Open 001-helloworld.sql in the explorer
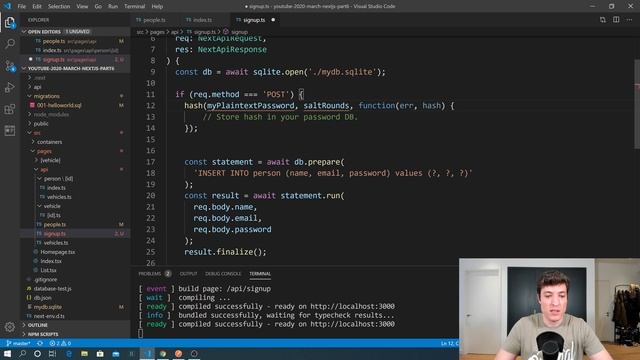640x360 pixels. (x=59, y=105)
